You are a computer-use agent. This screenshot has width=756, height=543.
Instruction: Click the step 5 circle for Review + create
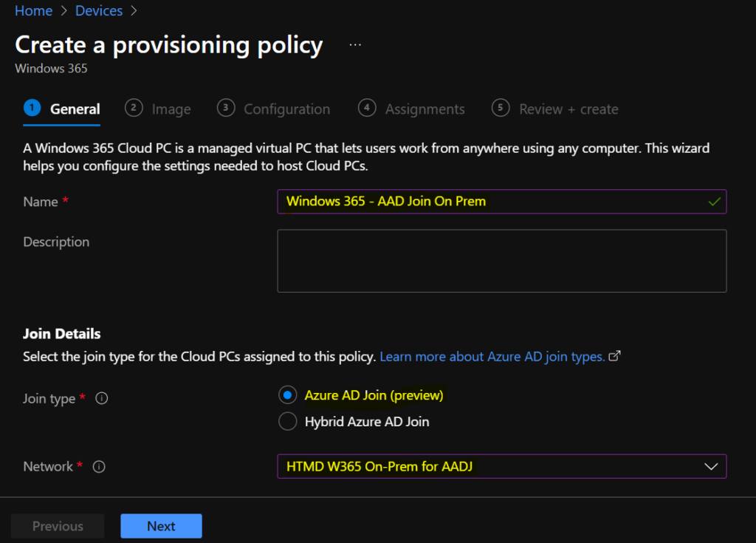(501, 108)
